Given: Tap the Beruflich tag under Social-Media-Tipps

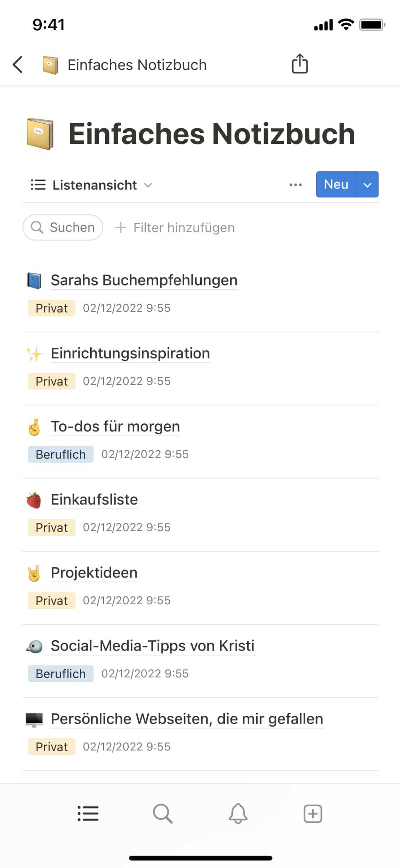Looking at the screenshot, I should [x=61, y=673].
